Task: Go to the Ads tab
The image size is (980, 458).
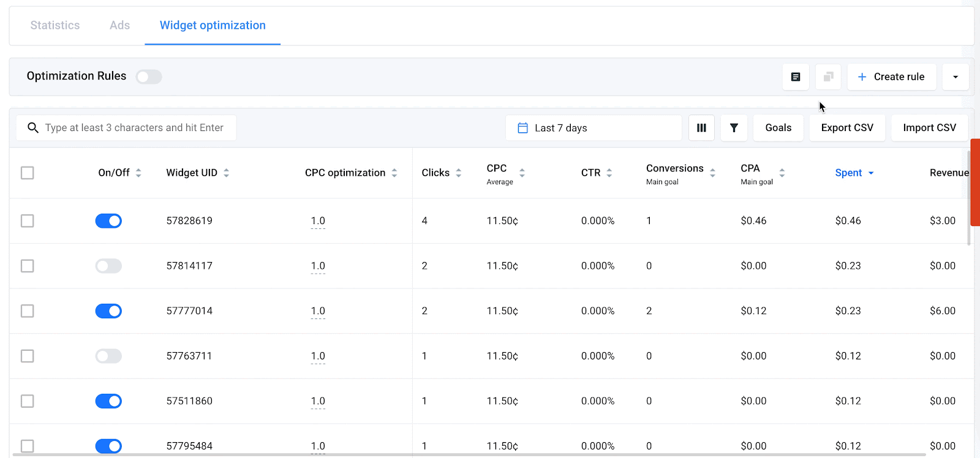Action: point(119,26)
